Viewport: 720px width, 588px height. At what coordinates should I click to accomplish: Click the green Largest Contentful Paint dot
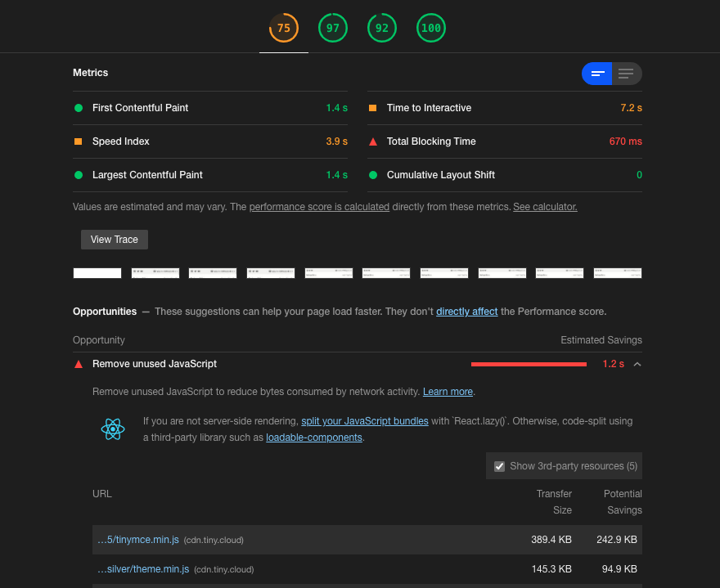pyautogui.click(x=79, y=175)
